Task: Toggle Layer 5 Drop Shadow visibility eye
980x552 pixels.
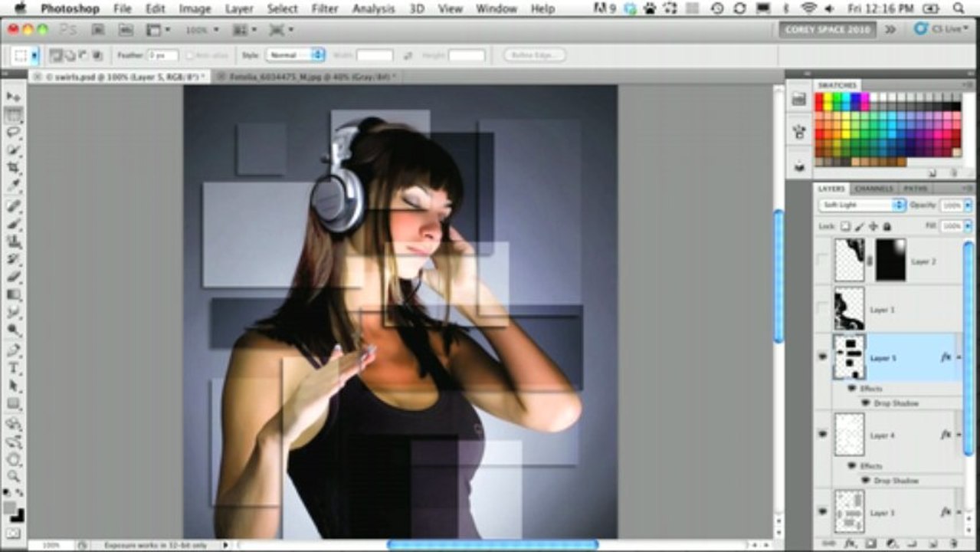Action: coord(866,402)
